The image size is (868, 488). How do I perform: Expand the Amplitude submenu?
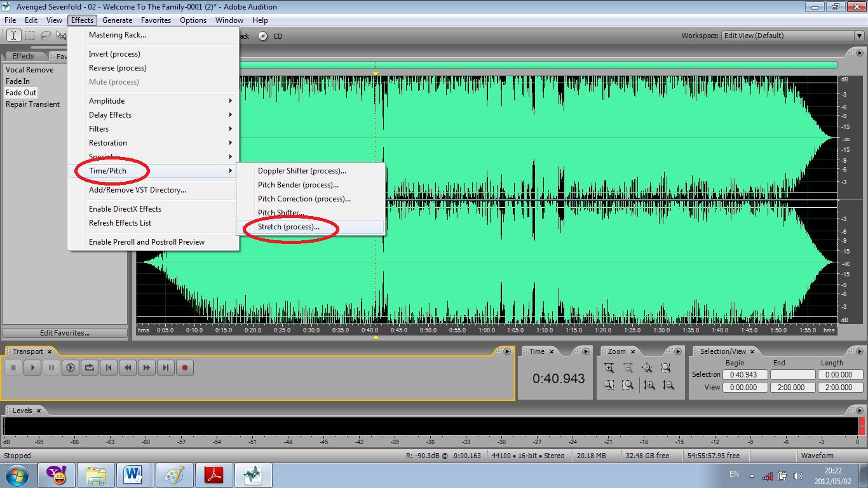tap(153, 101)
